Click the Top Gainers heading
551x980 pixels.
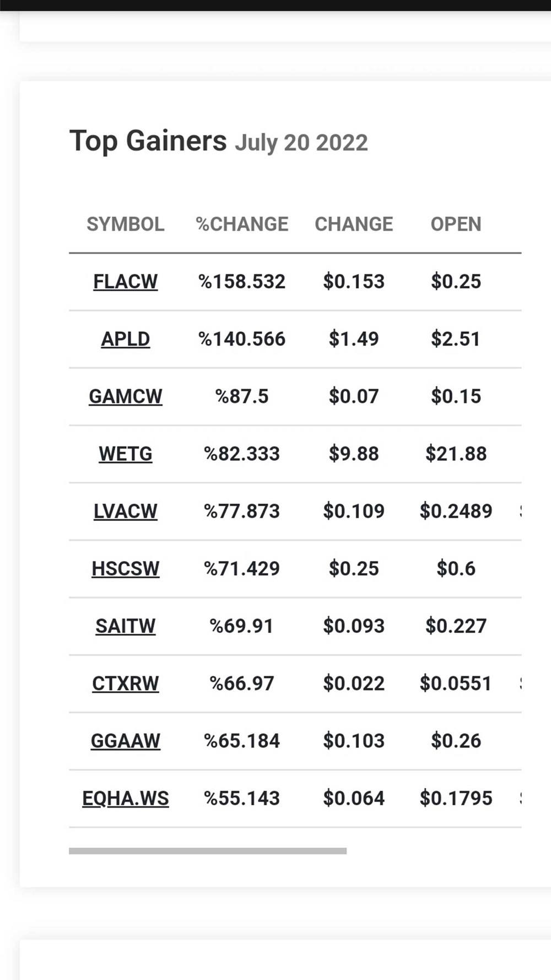click(x=148, y=141)
